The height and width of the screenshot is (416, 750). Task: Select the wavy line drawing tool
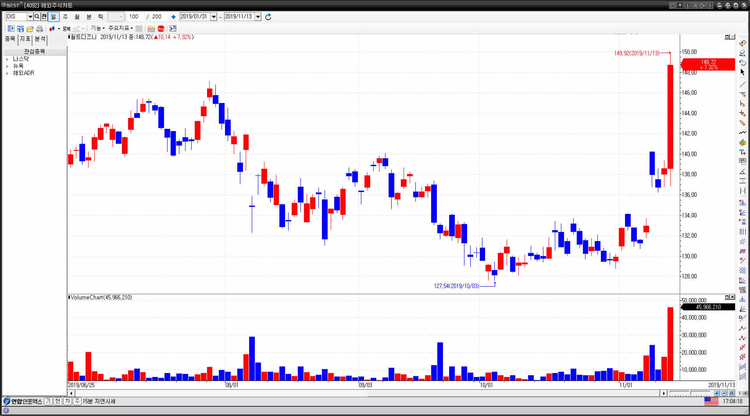pyautogui.click(x=742, y=132)
